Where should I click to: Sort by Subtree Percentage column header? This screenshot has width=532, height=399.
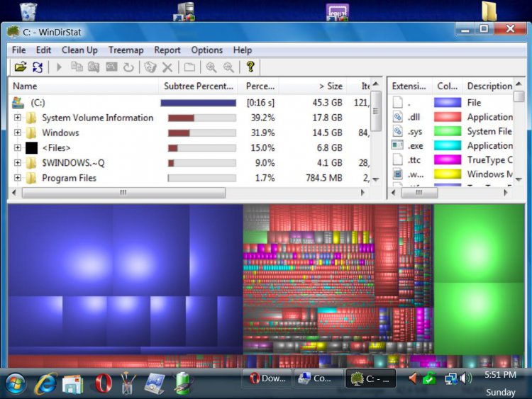click(x=198, y=86)
